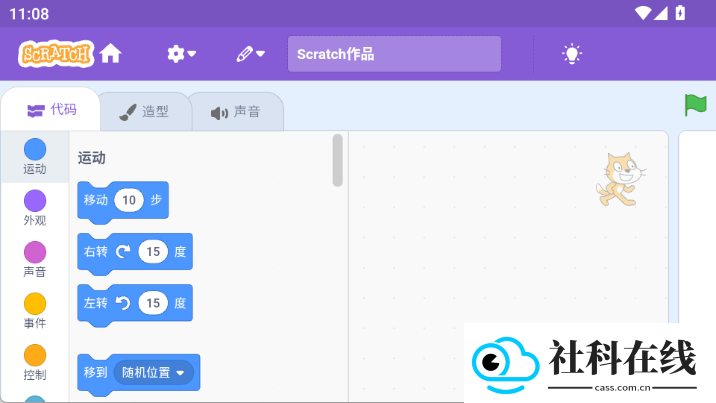Click the 左转 15 度 block
This screenshot has height=403, width=716.
[x=135, y=304]
